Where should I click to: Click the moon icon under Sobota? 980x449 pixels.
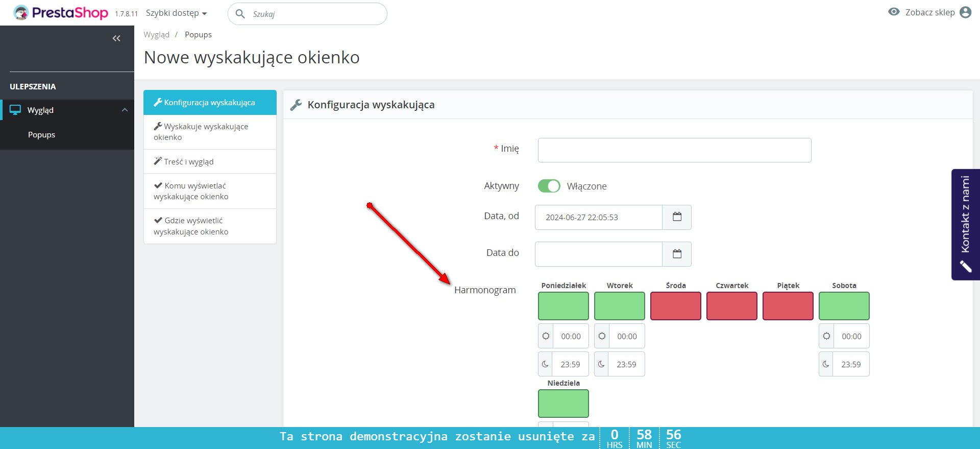(x=826, y=364)
